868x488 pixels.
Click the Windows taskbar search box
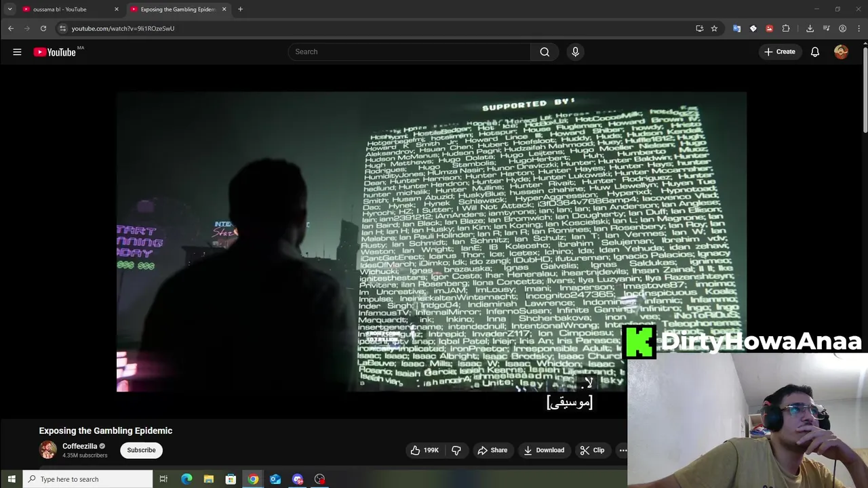tap(88, 479)
